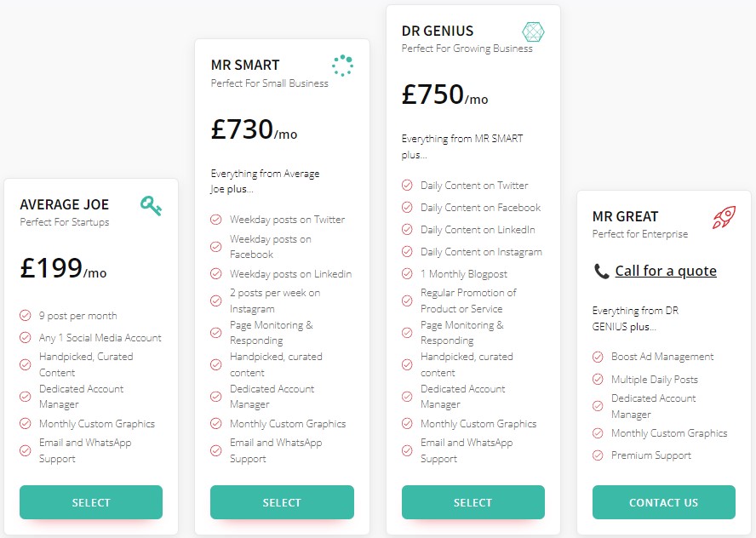Click checkmark icon beside Boost Ad Management
This screenshot has height=538, width=756.
pos(598,358)
